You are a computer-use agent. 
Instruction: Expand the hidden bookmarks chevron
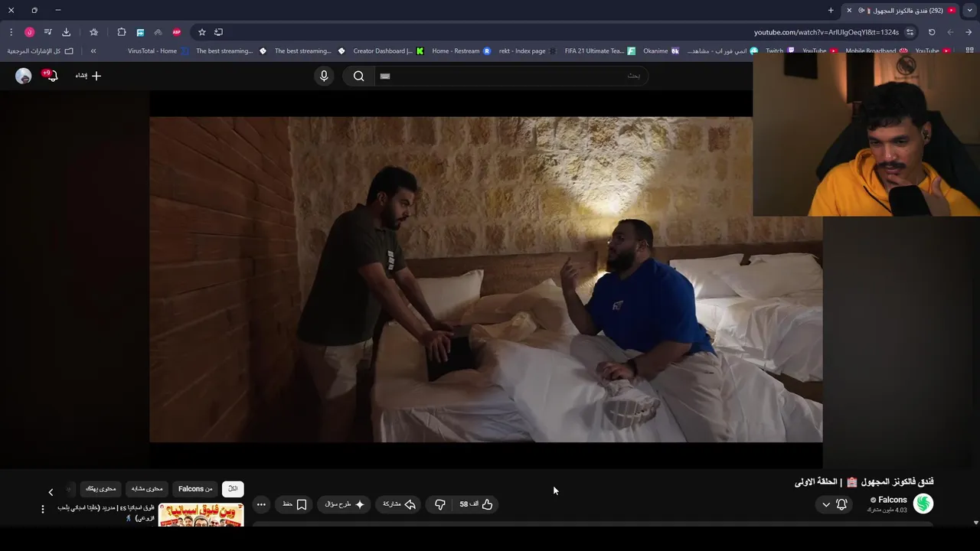pyautogui.click(x=93, y=51)
